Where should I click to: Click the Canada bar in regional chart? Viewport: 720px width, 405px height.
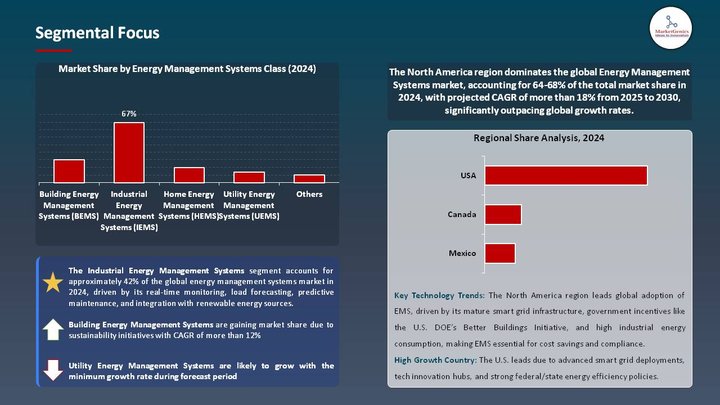[x=502, y=214]
